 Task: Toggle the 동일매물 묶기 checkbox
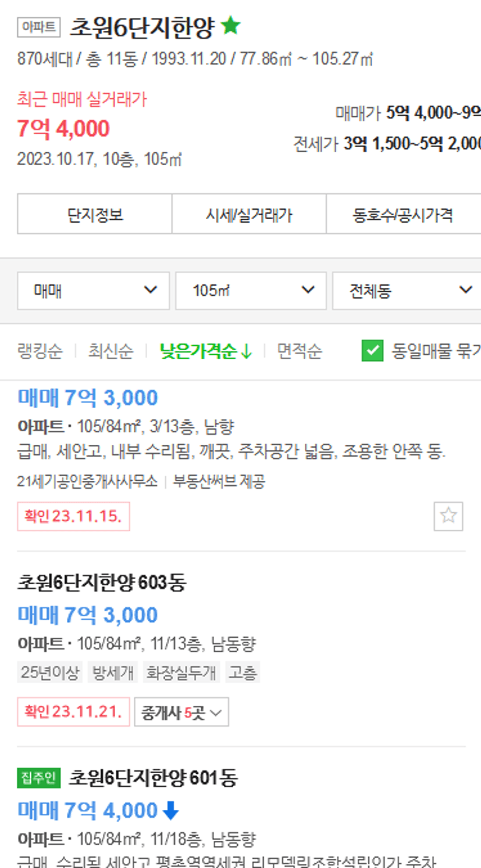point(372,351)
